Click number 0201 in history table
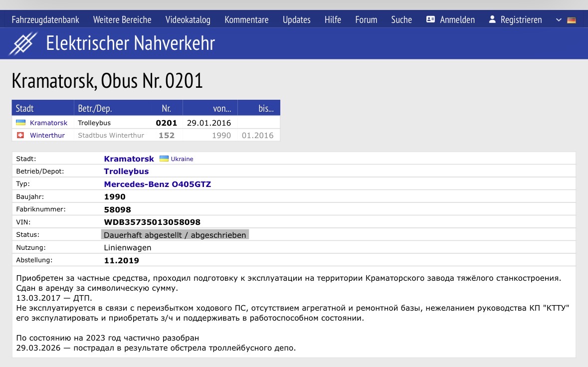Screen dimensions: 588x367 tap(167, 123)
